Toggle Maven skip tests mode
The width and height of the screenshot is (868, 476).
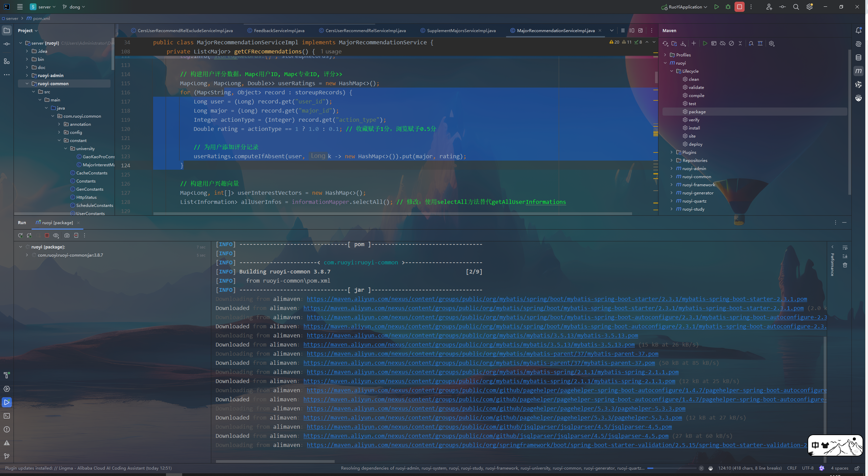click(731, 43)
